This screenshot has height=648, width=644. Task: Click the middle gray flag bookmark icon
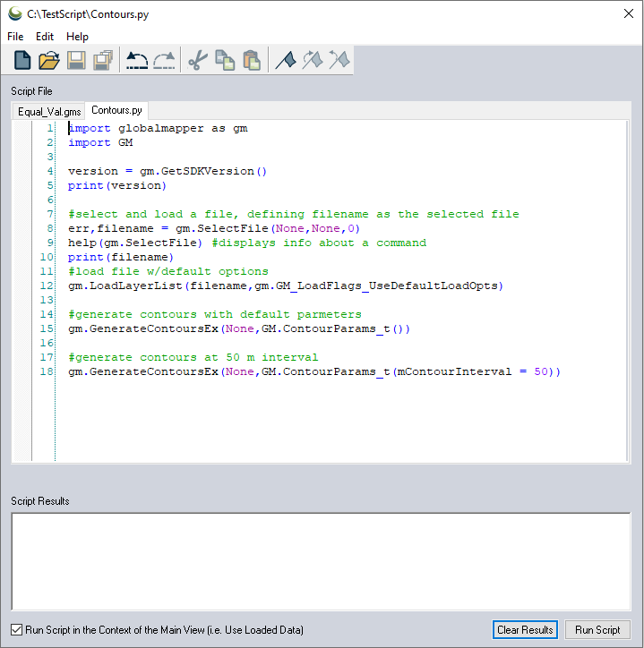312,61
